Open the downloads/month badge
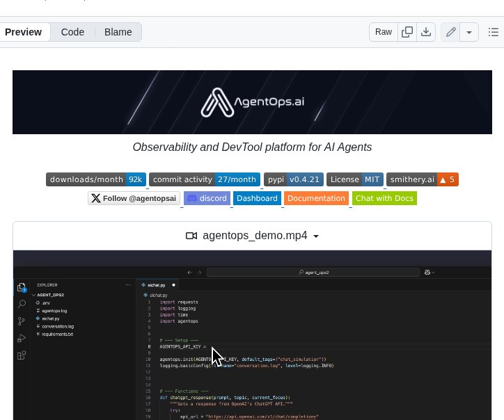 coord(96,179)
